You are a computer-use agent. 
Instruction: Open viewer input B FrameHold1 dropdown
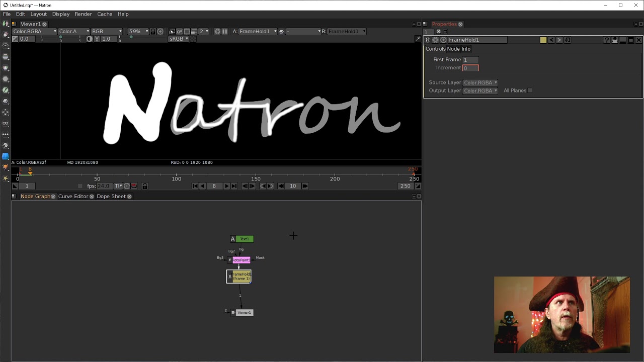tap(347, 31)
